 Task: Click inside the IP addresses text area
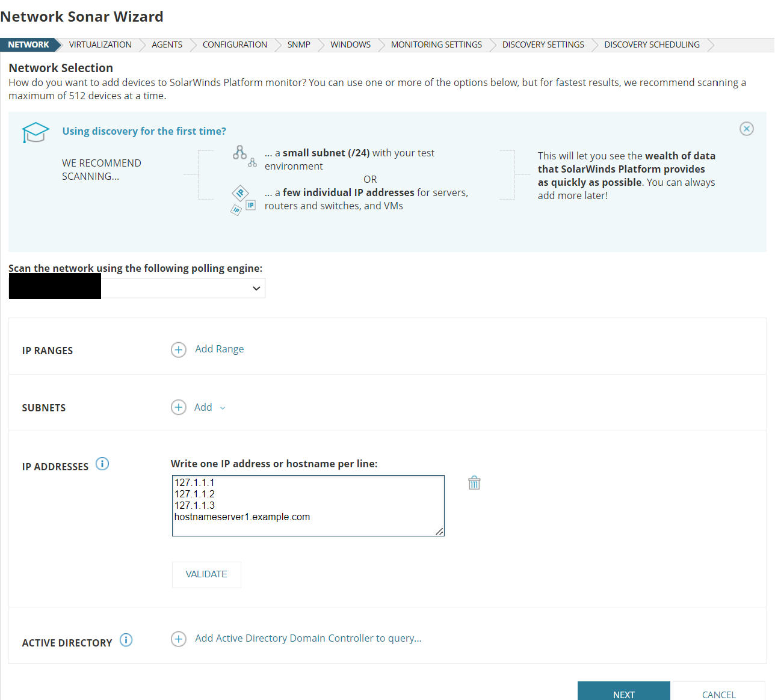pos(308,506)
